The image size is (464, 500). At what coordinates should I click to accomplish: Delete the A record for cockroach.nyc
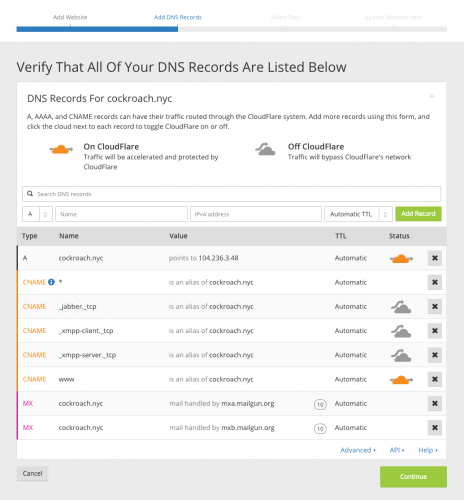click(435, 258)
